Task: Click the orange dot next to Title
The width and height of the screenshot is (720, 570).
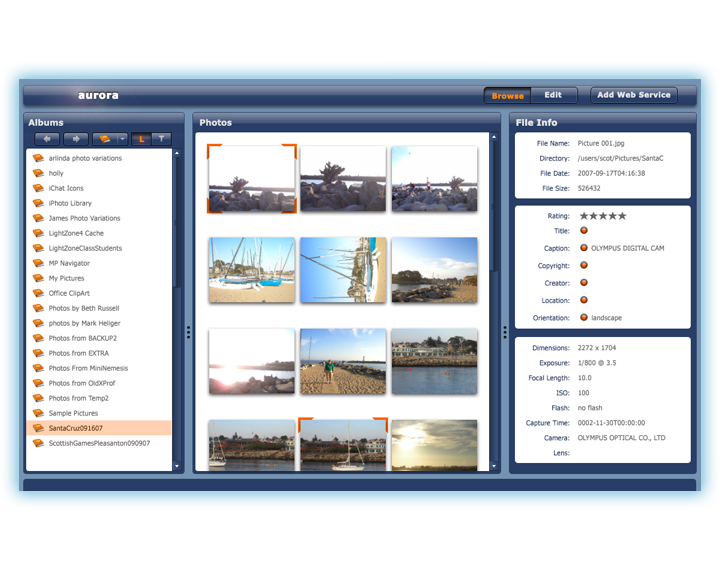Action: [584, 230]
